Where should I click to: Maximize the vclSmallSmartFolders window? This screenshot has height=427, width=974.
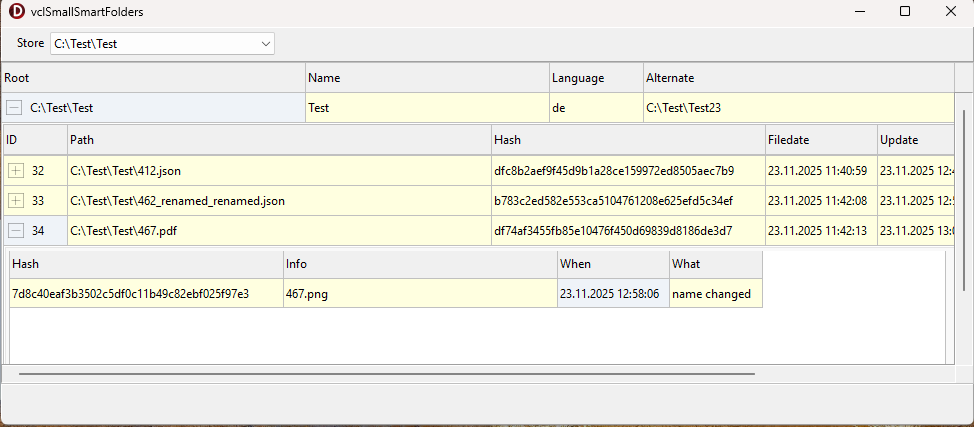click(x=905, y=12)
